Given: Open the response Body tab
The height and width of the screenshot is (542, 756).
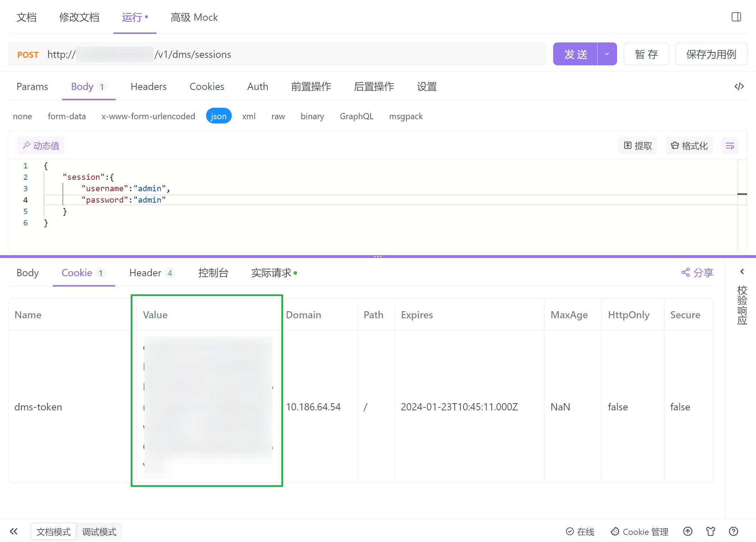Looking at the screenshot, I should pyautogui.click(x=27, y=273).
